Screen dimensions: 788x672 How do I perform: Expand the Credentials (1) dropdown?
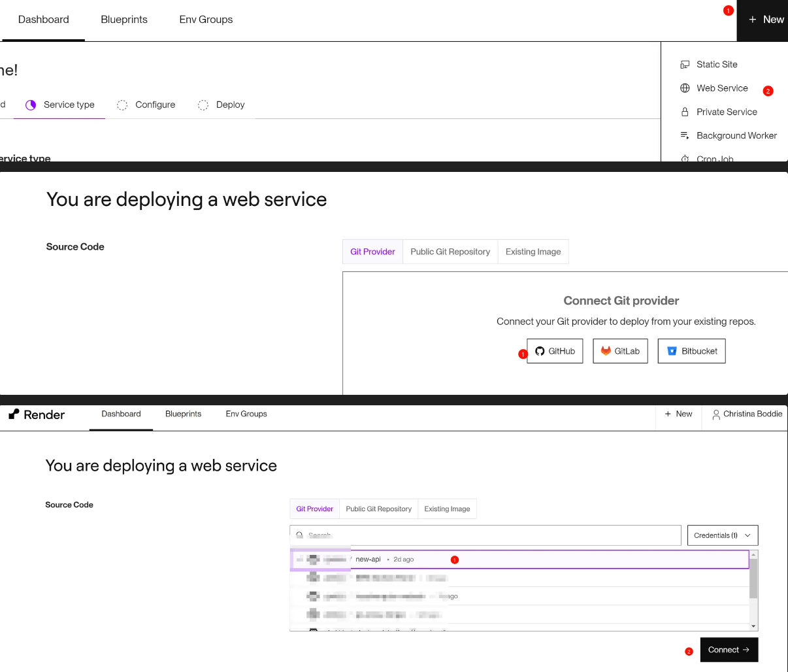pyautogui.click(x=722, y=535)
